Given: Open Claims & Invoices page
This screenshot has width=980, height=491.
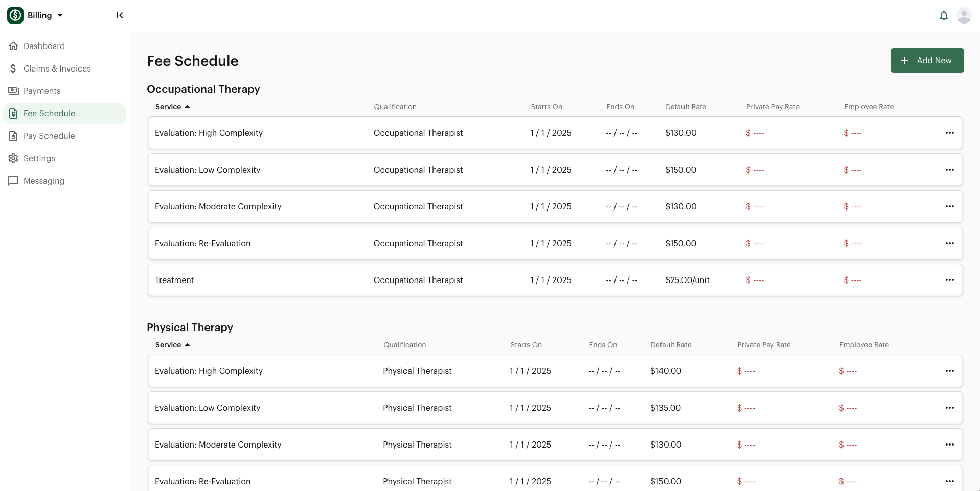Looking at the screenshot, I should [x=57, y=68].
